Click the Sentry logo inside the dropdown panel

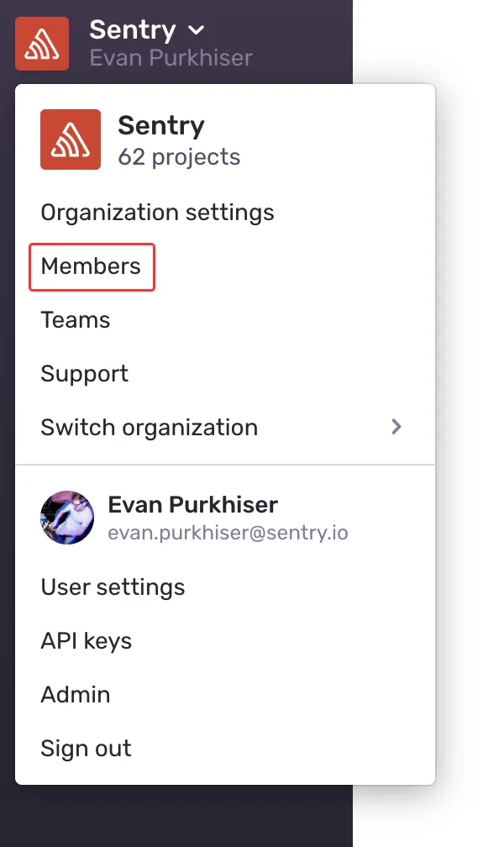[x=70, y=139]
